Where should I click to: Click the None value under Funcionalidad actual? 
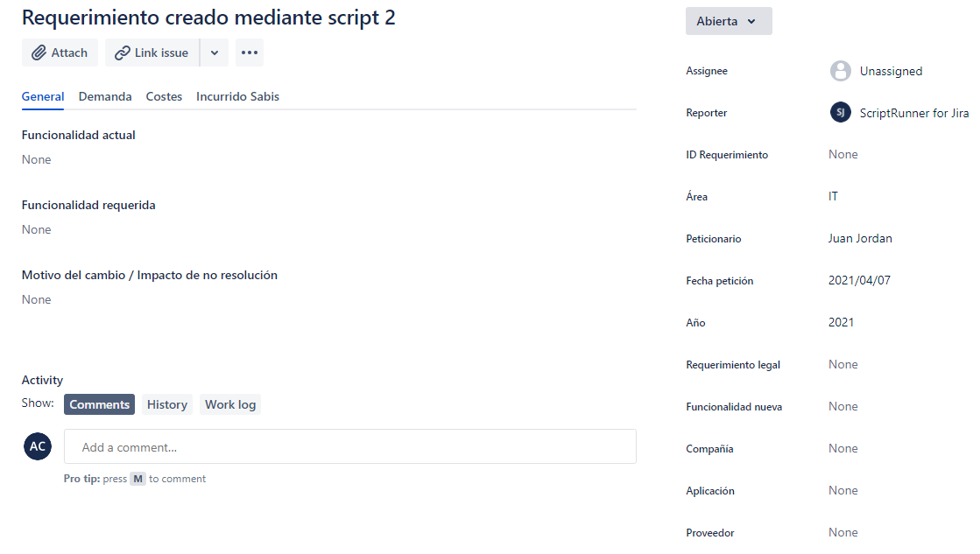[x=36, y=160]
